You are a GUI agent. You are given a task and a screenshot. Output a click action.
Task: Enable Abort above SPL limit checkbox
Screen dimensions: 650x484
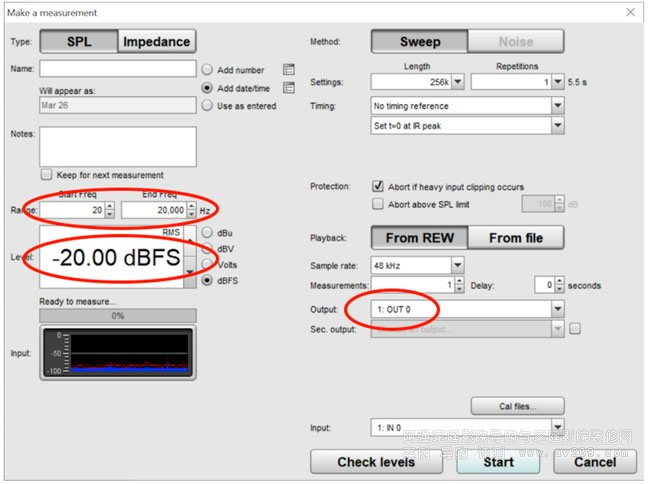377,204
